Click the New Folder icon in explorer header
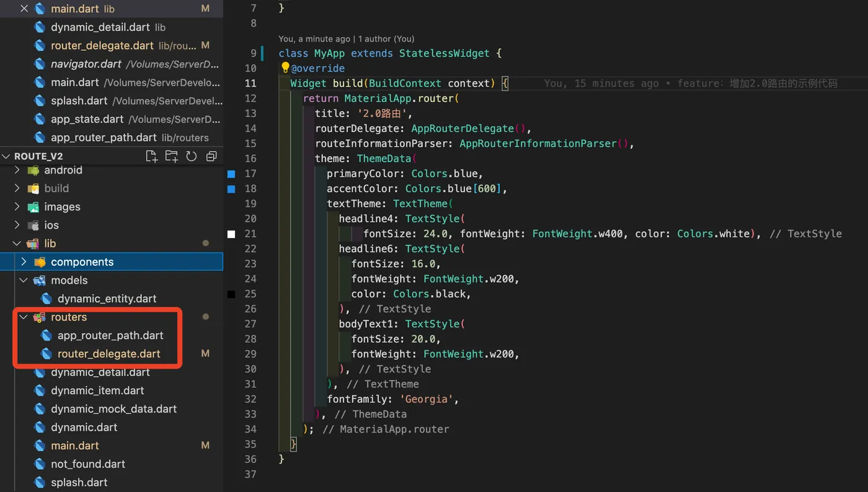Viewport: 868px width, 492px height. click(171, 156)
